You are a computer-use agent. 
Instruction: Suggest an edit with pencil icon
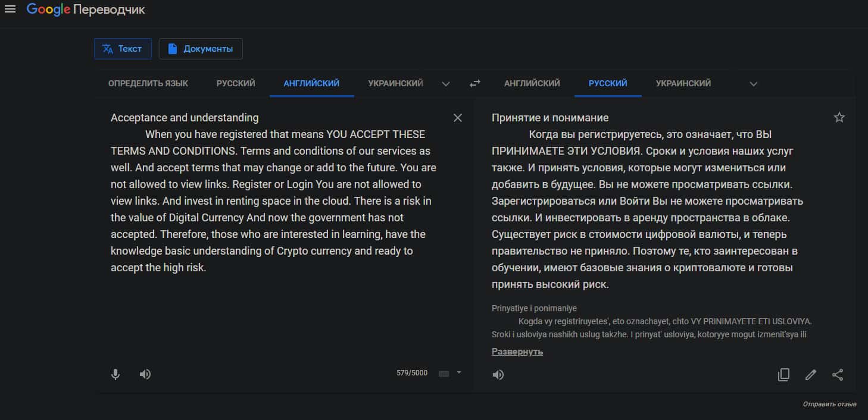[x=810, y=375]
